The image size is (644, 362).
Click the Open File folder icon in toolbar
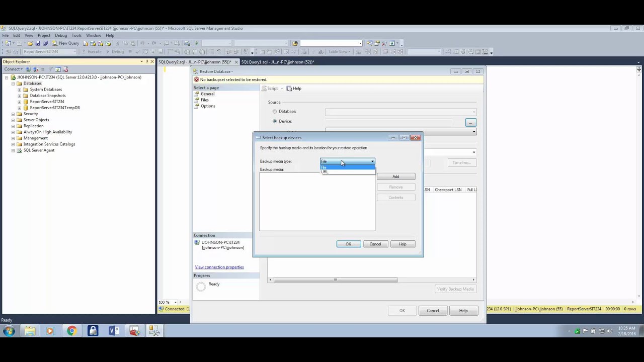(30, 43)
